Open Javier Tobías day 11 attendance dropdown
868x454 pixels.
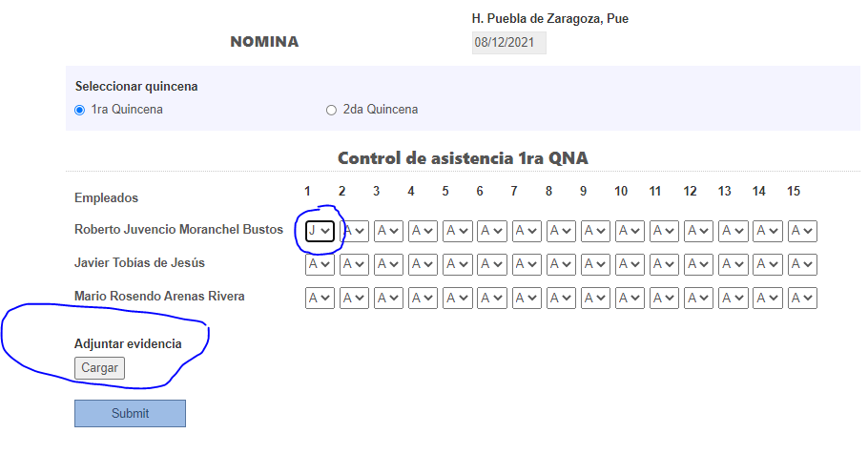click(x=664, y=264)
